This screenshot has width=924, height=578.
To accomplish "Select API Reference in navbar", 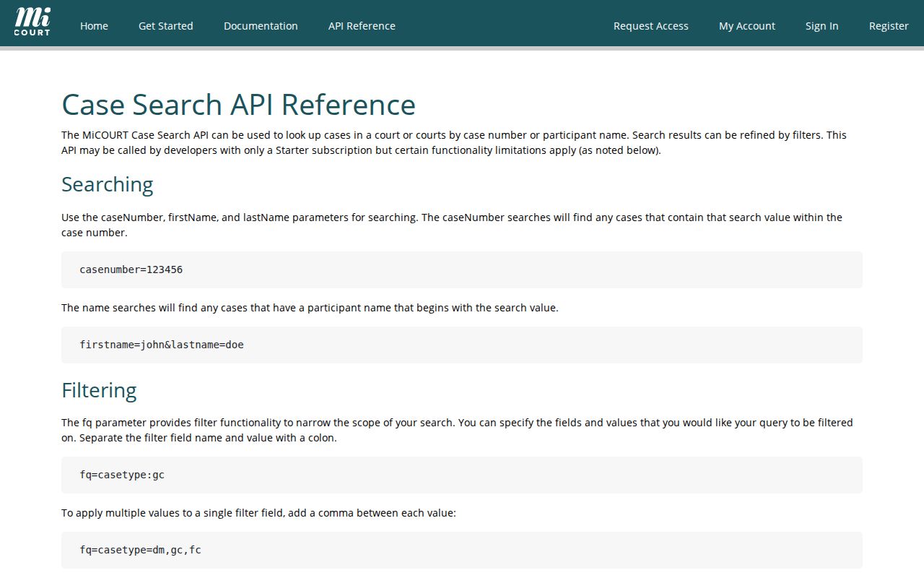I will click(x=362, y=26).
